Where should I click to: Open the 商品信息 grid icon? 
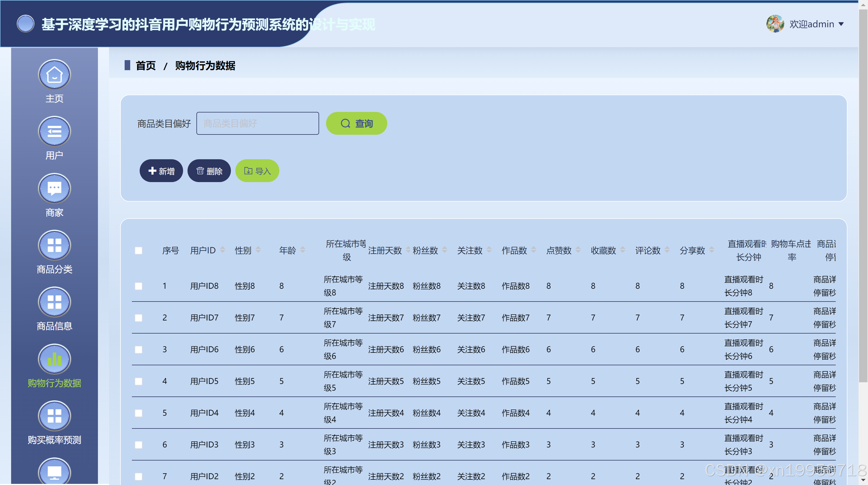click(x=54, y=302)
